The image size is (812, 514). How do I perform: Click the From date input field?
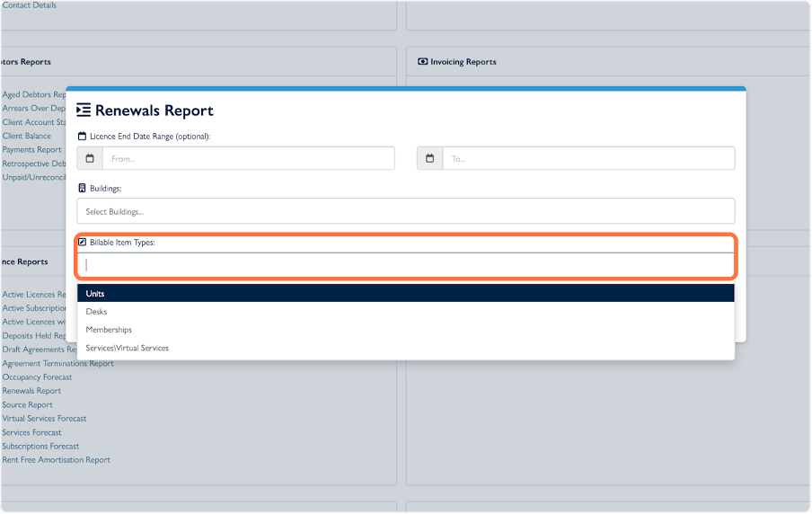pos(248,158)
